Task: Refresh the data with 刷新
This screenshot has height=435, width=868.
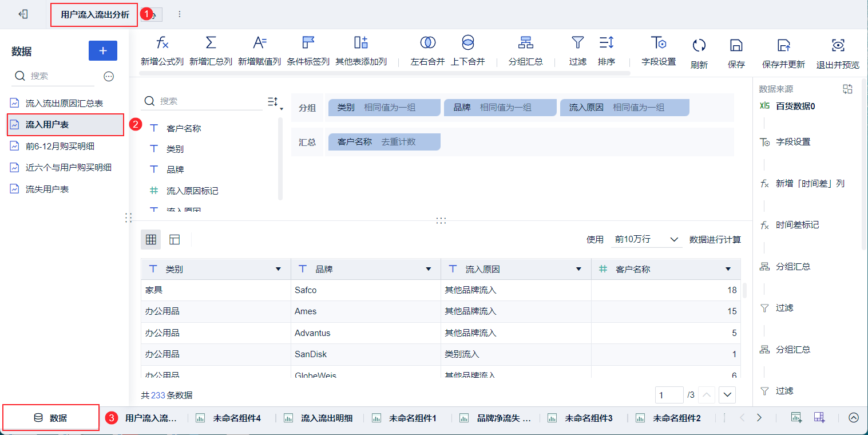Action: 699,53
